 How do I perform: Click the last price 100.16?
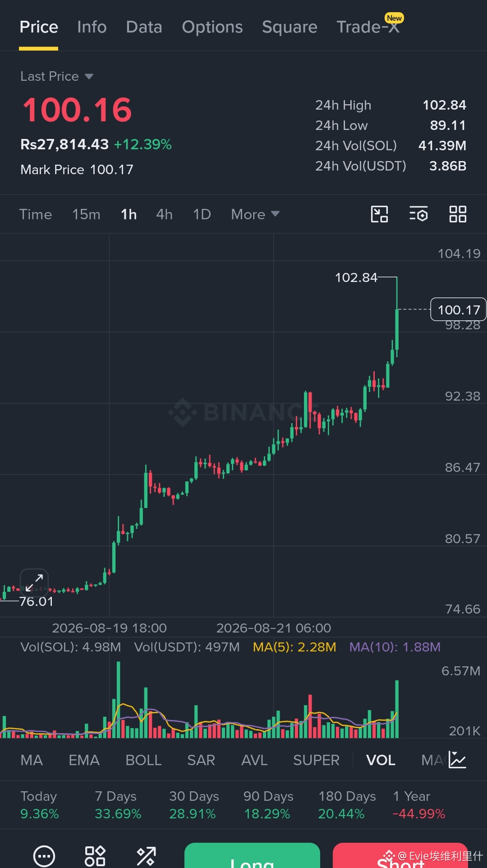(x=77, y=110)
